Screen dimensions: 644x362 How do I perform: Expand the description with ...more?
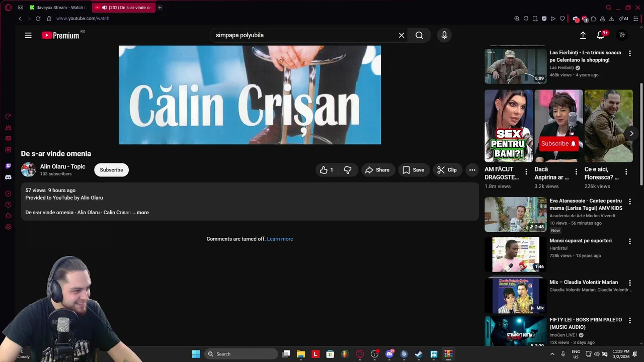[141, 213]
